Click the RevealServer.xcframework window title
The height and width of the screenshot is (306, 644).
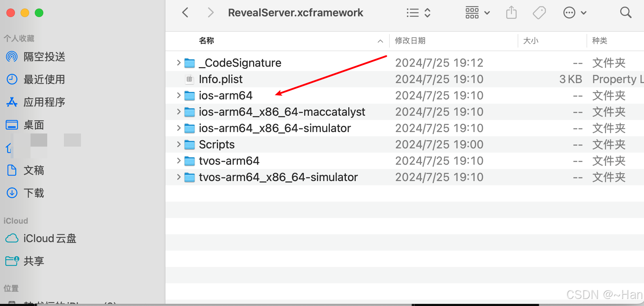pos(295,13)
